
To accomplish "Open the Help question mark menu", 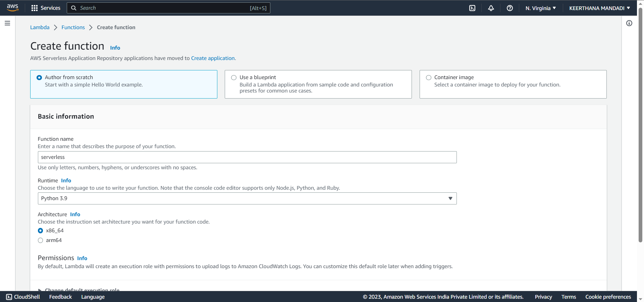I will (509, 8).
